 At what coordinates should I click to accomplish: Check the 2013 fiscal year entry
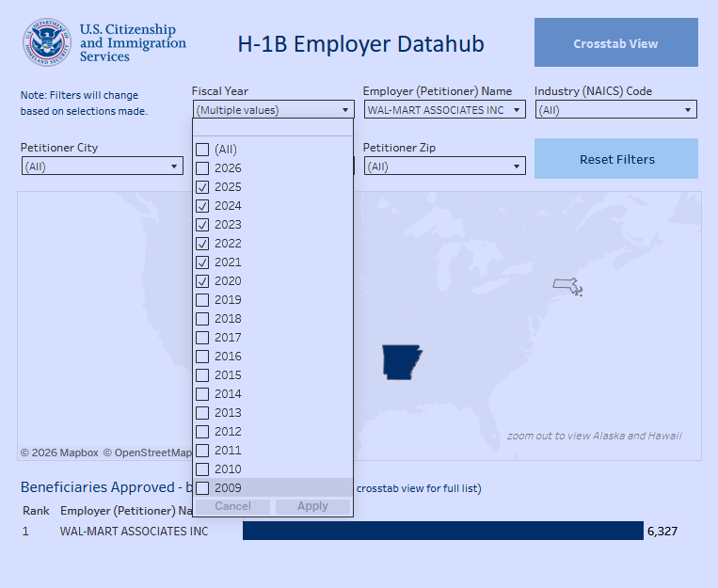click(202, 413)
